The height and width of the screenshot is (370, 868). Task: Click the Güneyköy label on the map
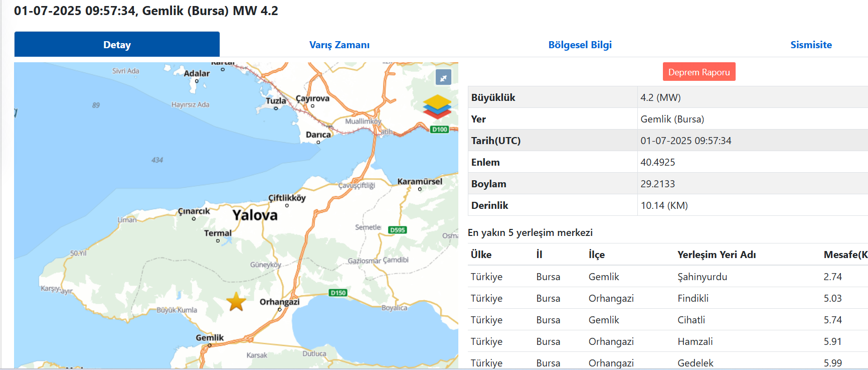265,265
